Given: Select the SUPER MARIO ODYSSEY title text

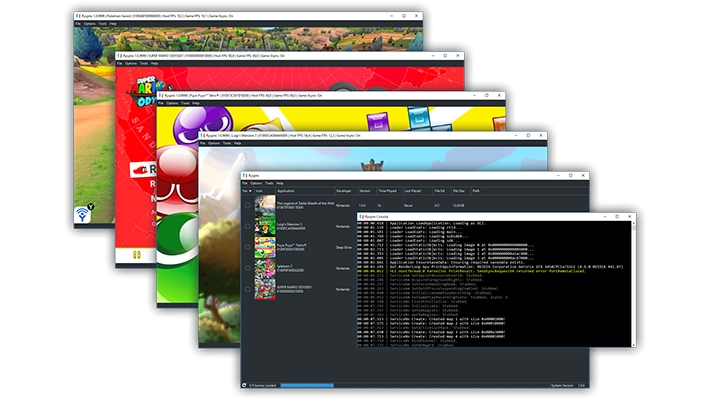Looking at the screenshot, I should click(x=294, y=287).
